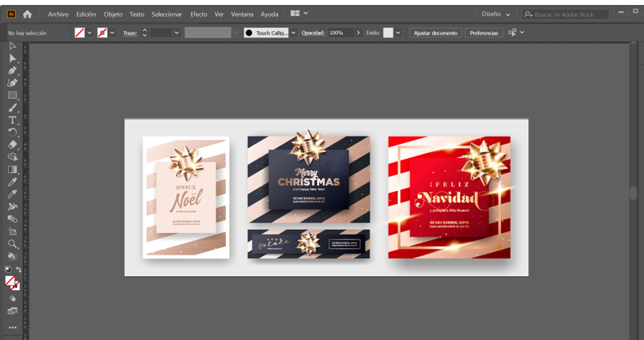Image resolution: width=644 pixels, height=340 pixels.
Task: Open the Diseño workspace dropdown
Action: click(x=496, y=14)
